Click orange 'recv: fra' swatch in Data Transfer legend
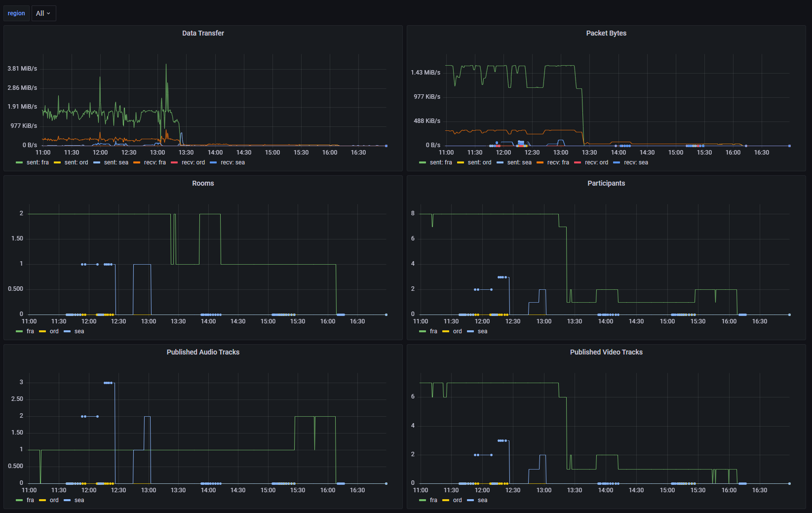This screenshot has height=513, width=812. [137, 162]
